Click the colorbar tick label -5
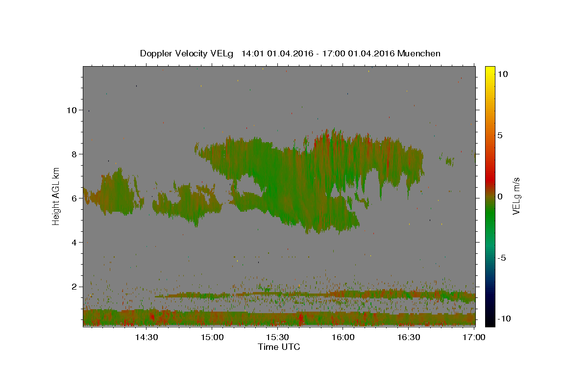Screen dimensions: 588x392 (502, 258)
